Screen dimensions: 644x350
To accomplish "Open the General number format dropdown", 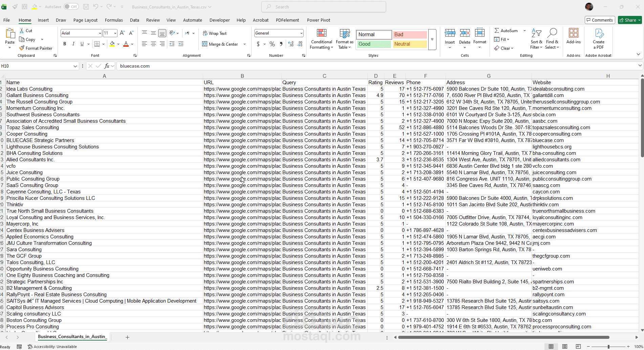I will pos(301,33).
